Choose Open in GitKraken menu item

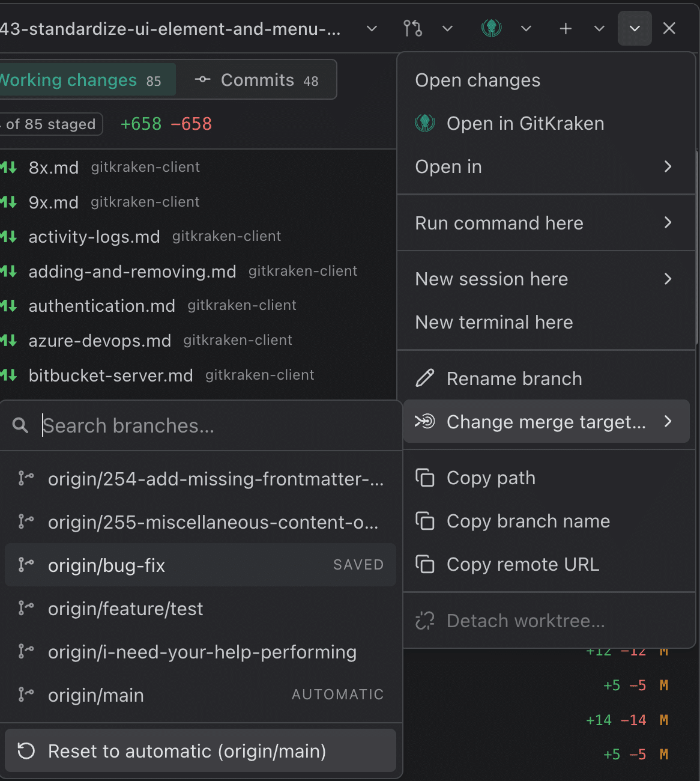pos(546,123)
